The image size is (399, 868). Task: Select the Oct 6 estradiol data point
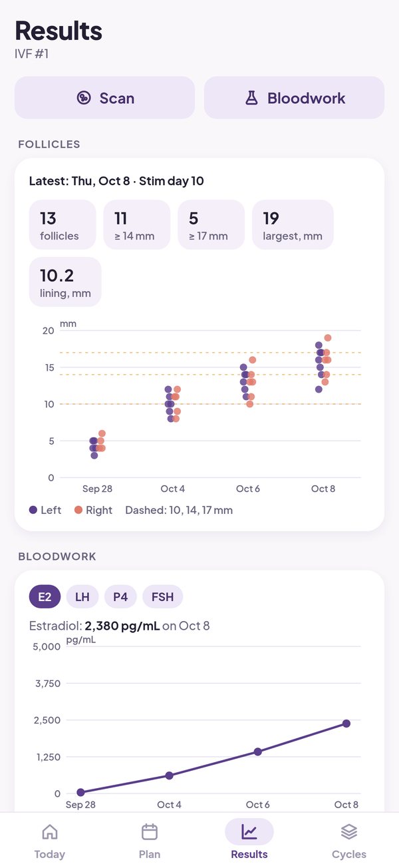coord(258,752)
